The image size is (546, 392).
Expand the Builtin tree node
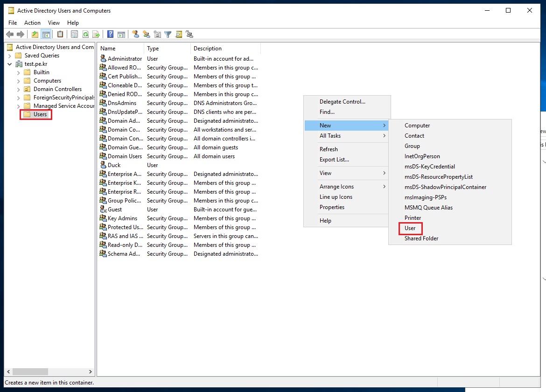pos(19,73)
